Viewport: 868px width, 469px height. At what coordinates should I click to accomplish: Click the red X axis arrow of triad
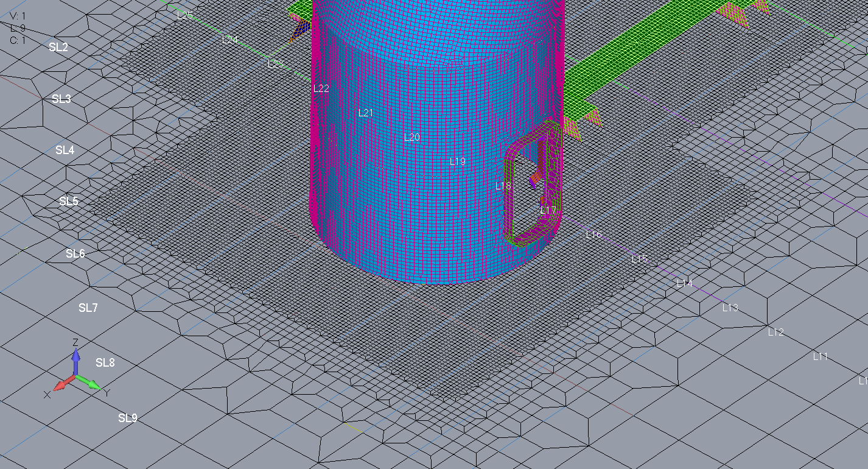click(63, 385)
